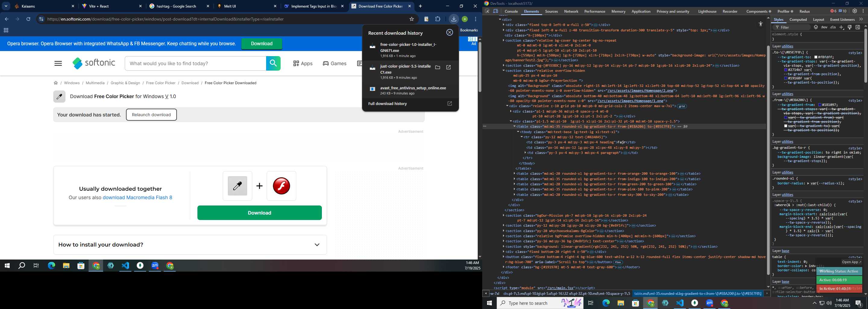Image resolution: width=868 pixels, height=309 pixels.
Task: Open just-color-picker download file externally icon
Action: coord(448,68)
